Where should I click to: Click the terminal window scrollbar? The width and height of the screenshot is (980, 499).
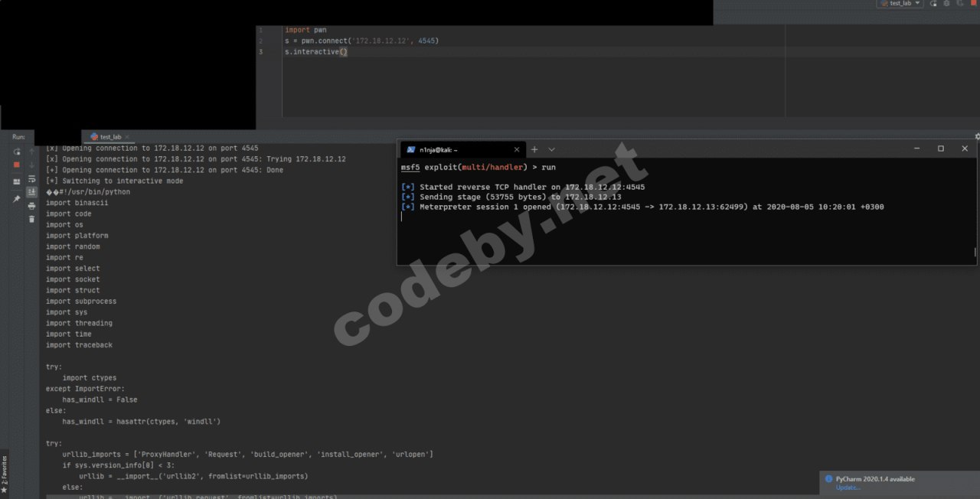click(x=975, y=252)
